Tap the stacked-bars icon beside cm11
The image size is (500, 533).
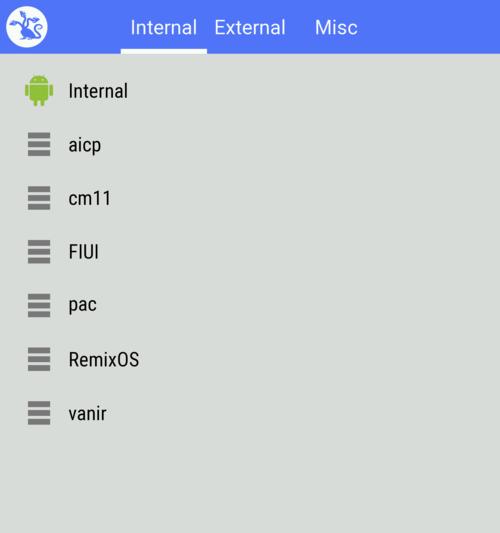click(39, 198)
